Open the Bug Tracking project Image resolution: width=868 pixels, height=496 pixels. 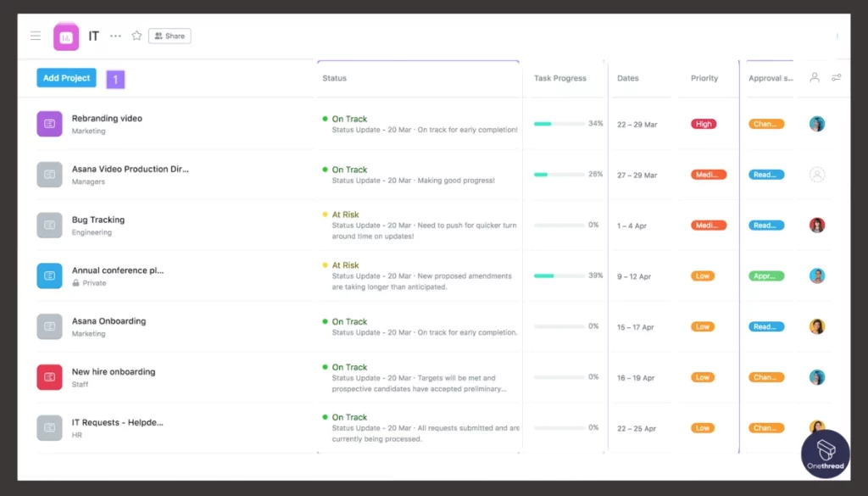[98, 220]
